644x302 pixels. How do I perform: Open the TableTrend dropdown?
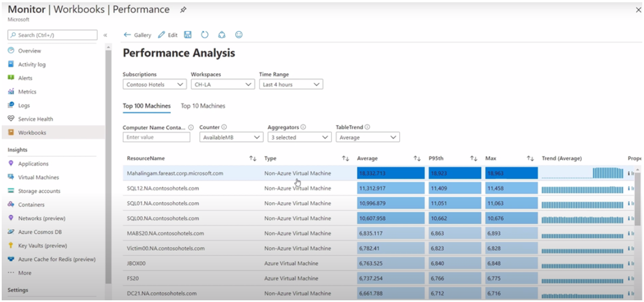click(367, 138)
